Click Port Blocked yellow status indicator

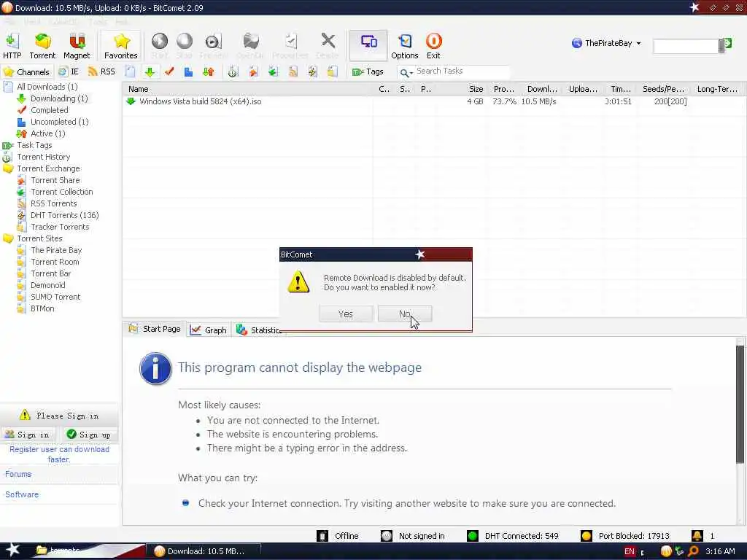[x=586, y=536]
